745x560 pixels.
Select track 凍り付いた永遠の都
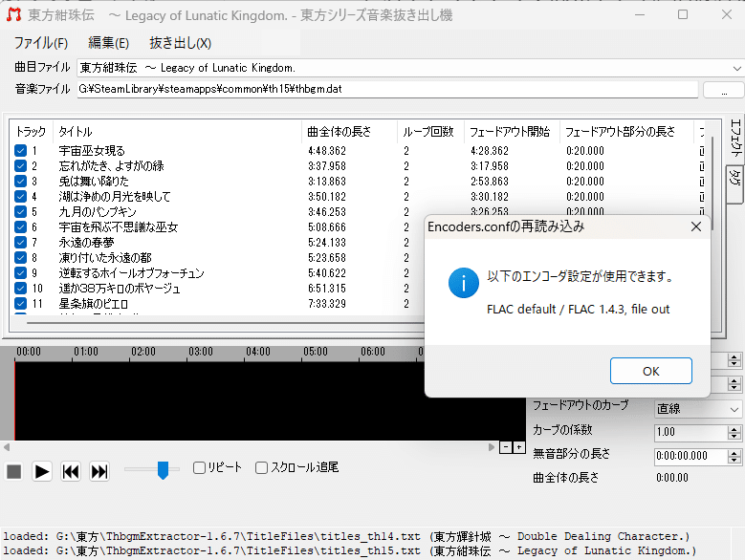tap(105, 258)
